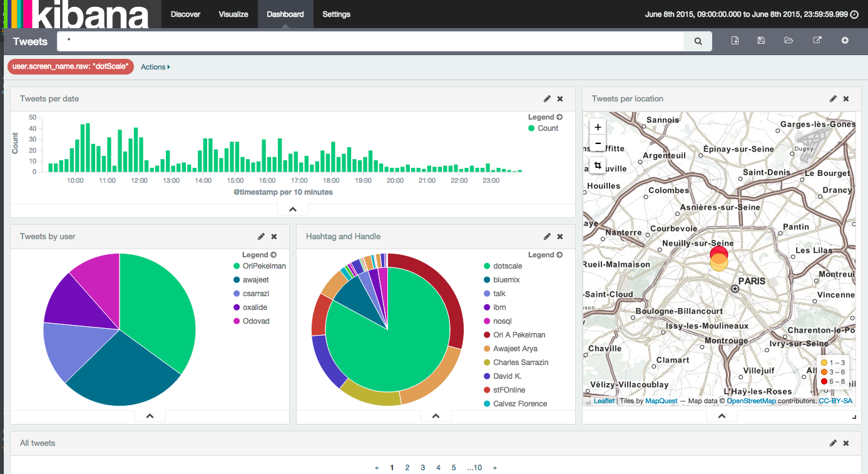Edit the All tweets panel
Image resolution: width=868 pixels, height=474 pixels.
click(x=833, y=443)
